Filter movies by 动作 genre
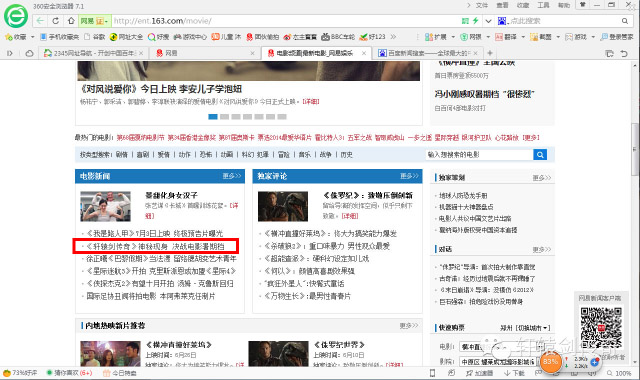Screen dimensions: 640x380 184,155
